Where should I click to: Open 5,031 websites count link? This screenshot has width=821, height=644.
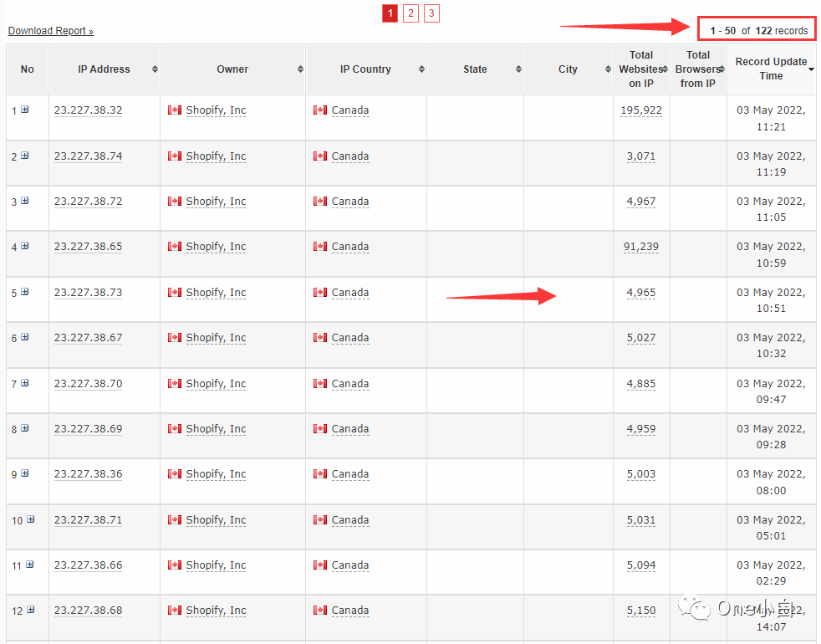coord(641,520)
